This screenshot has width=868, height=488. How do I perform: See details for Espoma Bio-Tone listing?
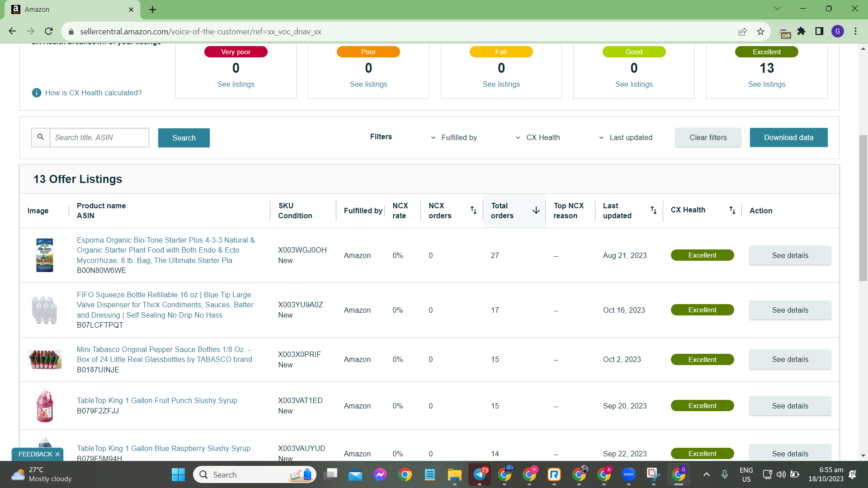(790, 255)
